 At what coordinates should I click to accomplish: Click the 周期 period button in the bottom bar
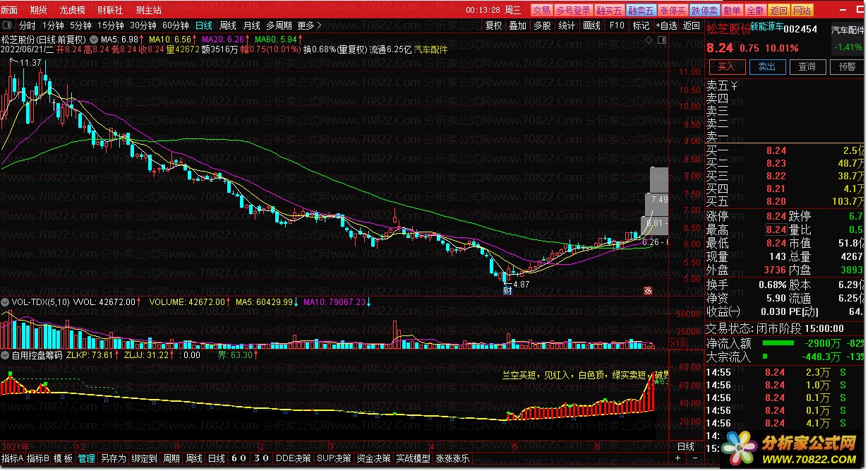(x=171, y=459)
